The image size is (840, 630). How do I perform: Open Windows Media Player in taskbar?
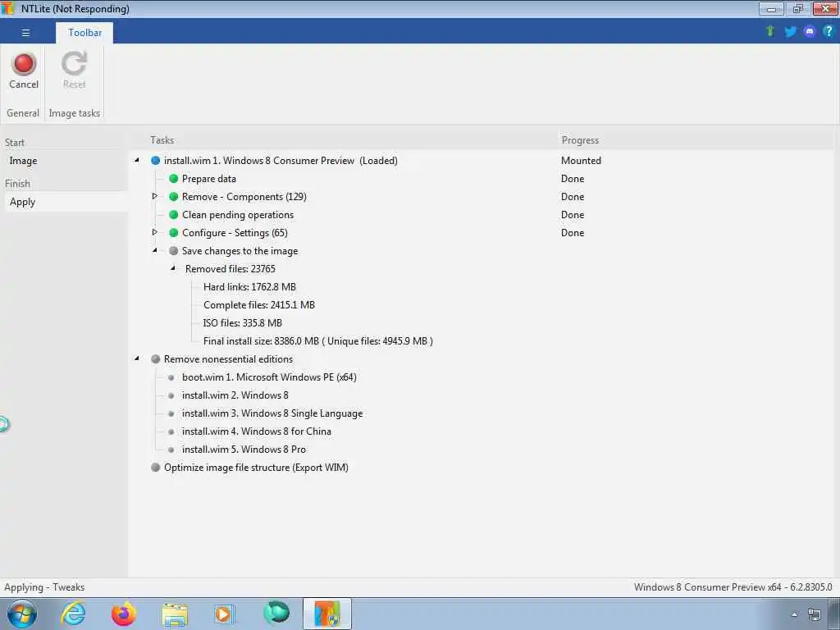tap(224, 614)
